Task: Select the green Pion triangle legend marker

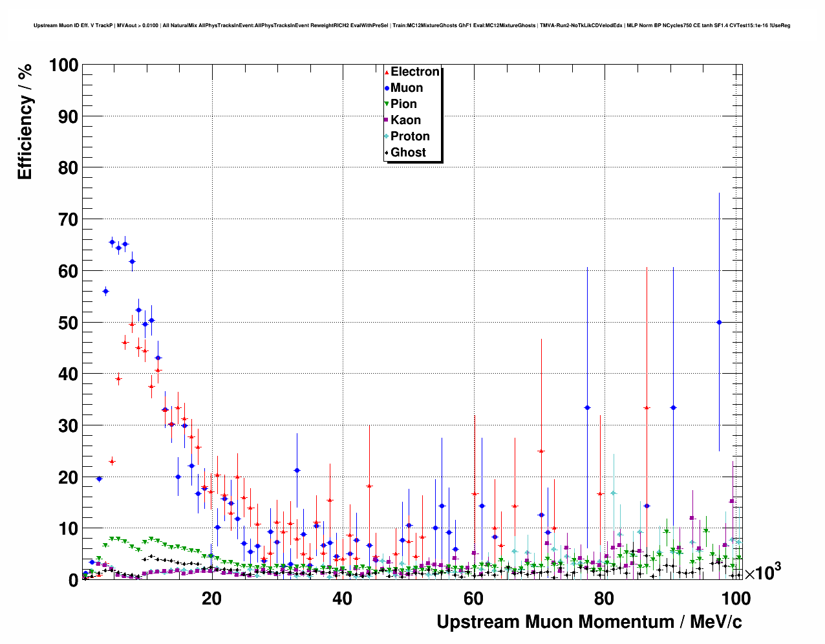Action: click(x=387, y=104)
